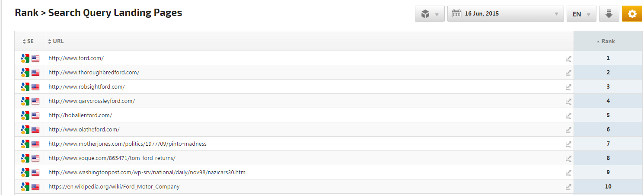The image size is (644, 195).
Task: Open the motherjones.com pinto-madness link
Action: click(x=128, y=144)
